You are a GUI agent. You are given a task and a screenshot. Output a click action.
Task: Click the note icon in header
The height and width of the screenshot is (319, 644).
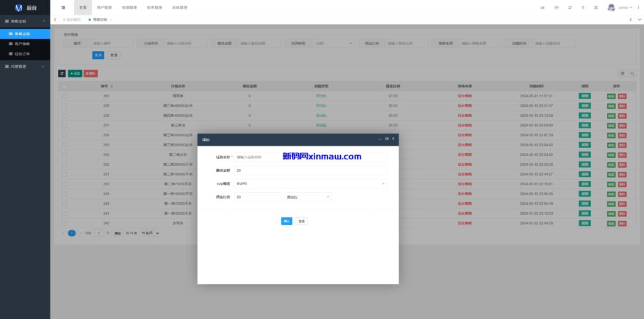(583, 8)
